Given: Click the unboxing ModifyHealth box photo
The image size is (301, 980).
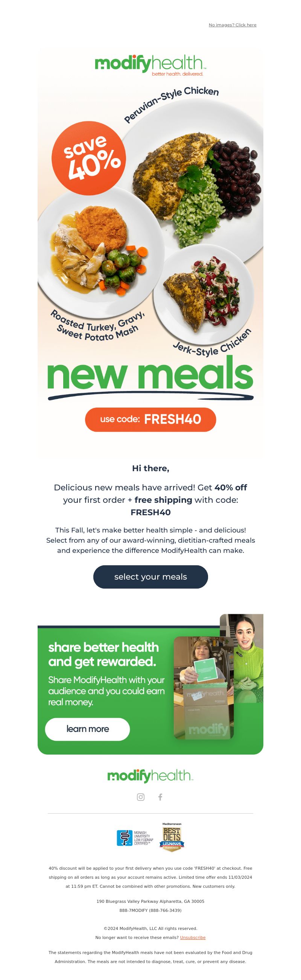Looking at the screenshot, I should (x=204, y=689).
